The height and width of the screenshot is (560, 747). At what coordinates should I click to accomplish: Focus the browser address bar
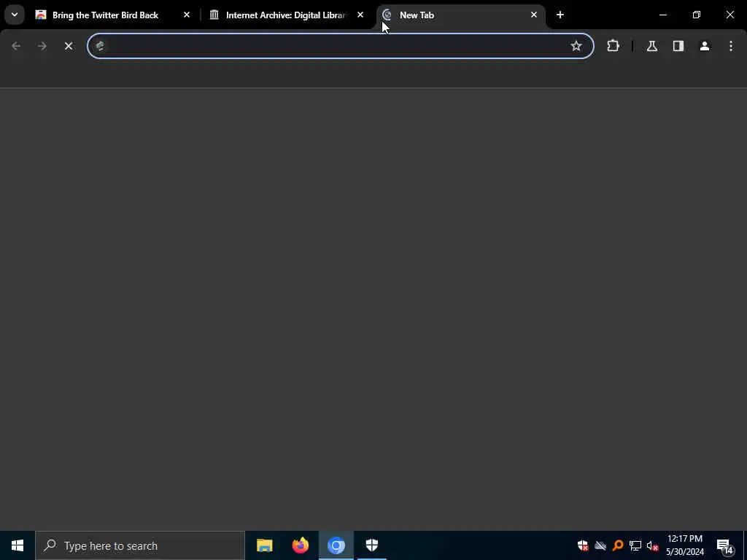tap(340, 46)
